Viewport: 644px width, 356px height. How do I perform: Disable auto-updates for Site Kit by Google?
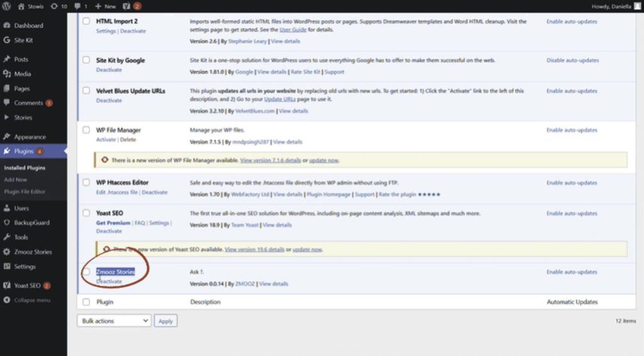point(572,60)
